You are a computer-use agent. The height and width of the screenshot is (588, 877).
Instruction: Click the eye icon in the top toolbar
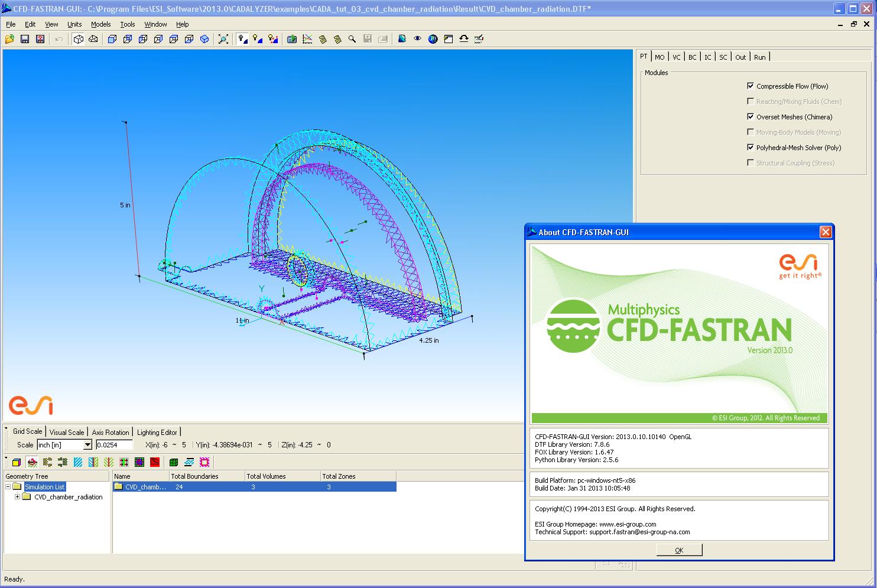point(417,39)
